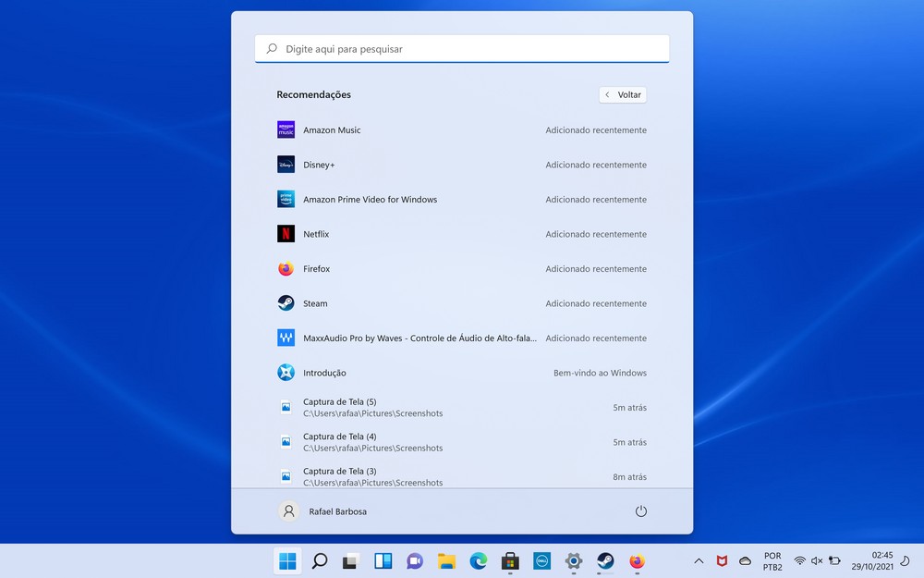The height and width of the screenshot is (578, 924).
Task: Click the search field 'Digite aqui para pesquisar'
Action: 462,49
